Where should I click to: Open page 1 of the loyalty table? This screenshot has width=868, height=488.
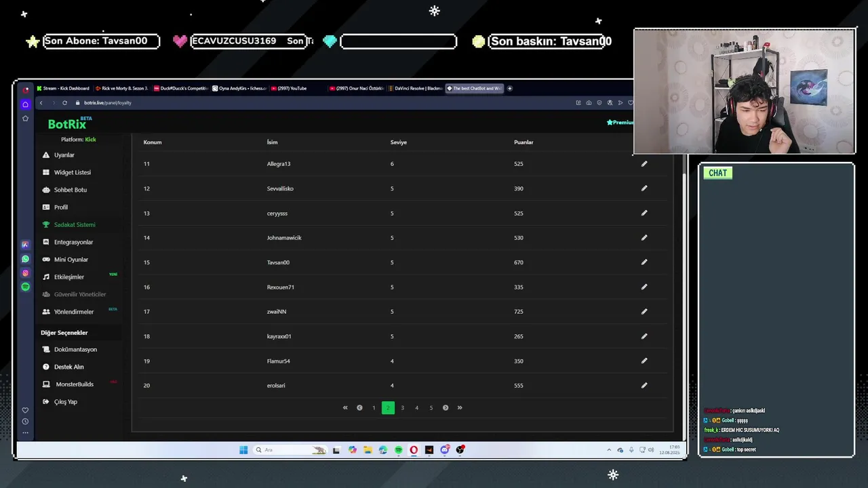[x=374, y=407]
